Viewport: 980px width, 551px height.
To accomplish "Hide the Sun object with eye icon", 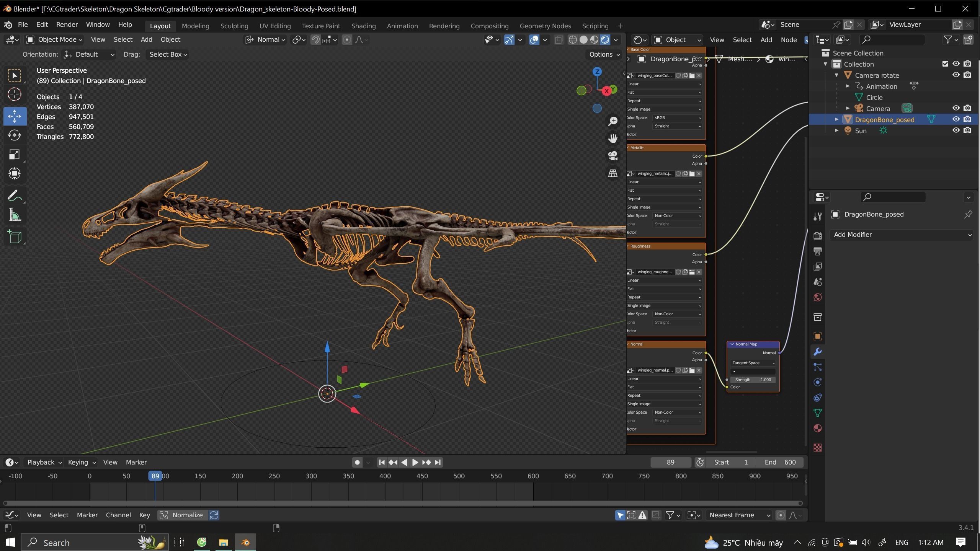I will [956, 130].
